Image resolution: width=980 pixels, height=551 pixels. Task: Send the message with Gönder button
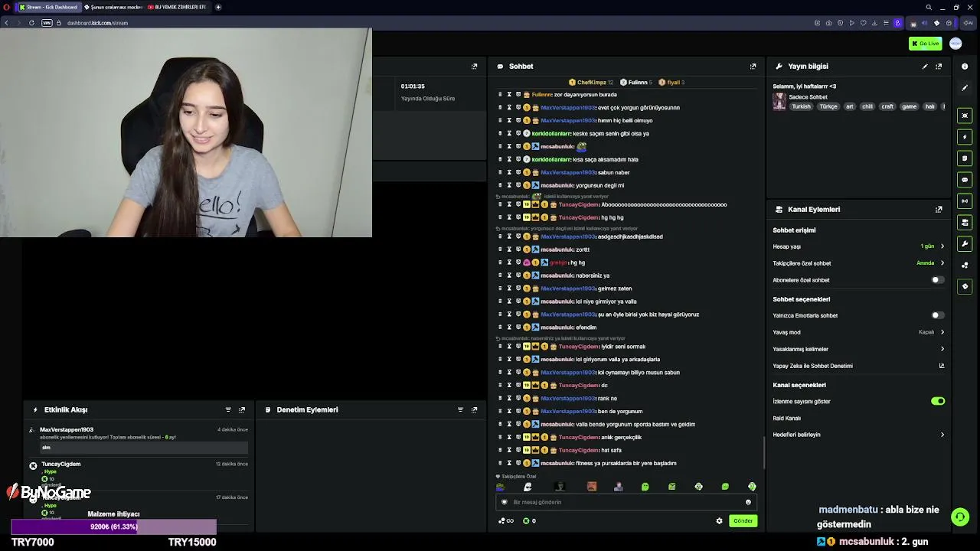pyautogui.click(x=743, y=521)
